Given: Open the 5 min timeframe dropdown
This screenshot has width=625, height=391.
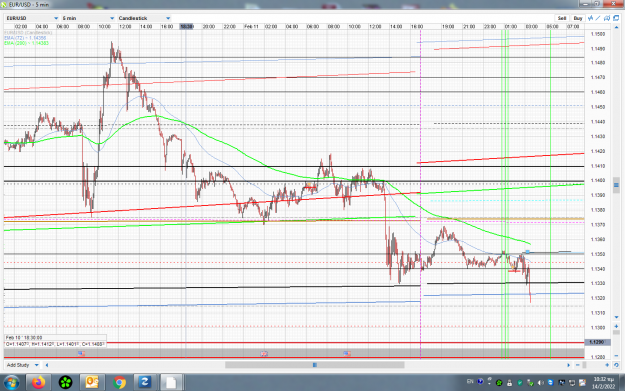Looking at the screenshot, I should 88,18.
